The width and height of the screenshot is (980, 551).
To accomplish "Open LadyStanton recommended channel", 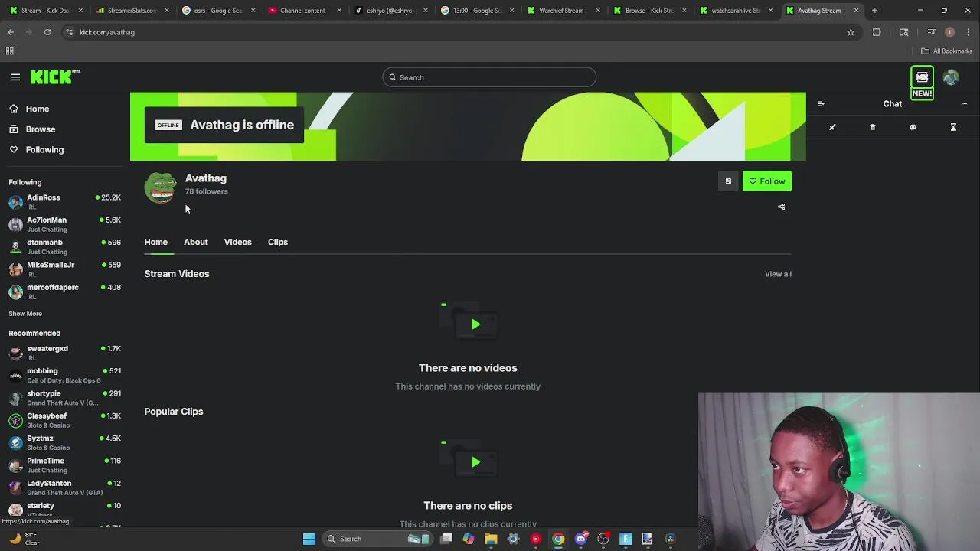I will (65, 487).
